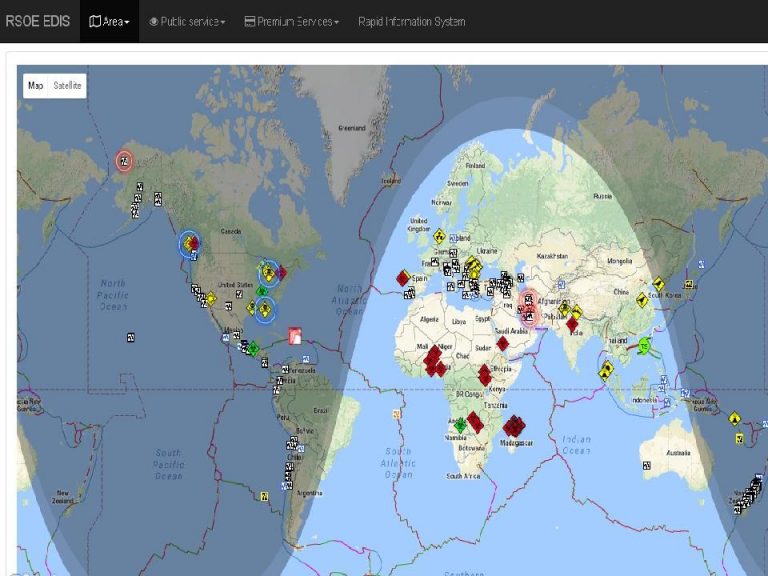Image resolution: width=768 pixels, height=576 pixels.
Task: Click the earthquake marker in western Australia
Action: pyautogui.click(x=647, y=465)
